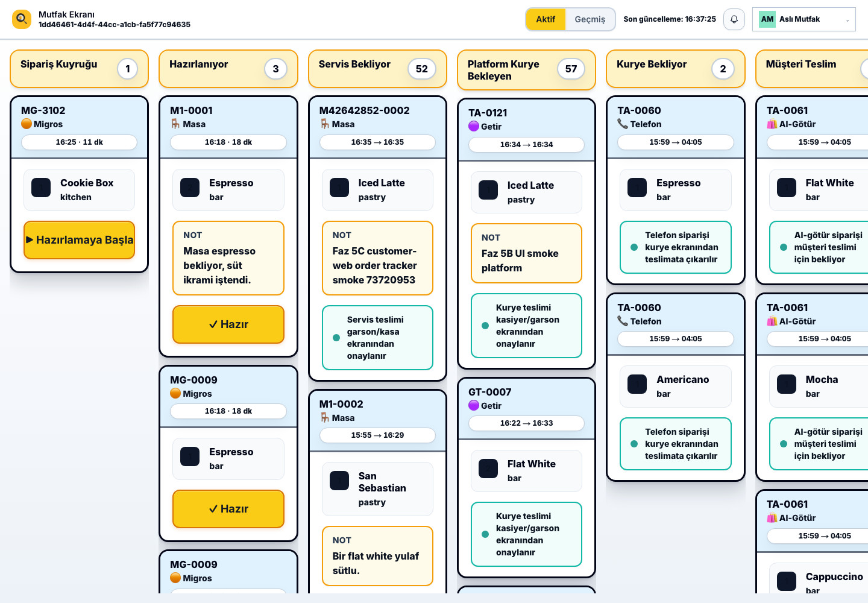Image resolution: width=868 pixels, height=603 pixels.
Task: Mark Migros order MG-0009 as Hazır
Action: (228, 509)
